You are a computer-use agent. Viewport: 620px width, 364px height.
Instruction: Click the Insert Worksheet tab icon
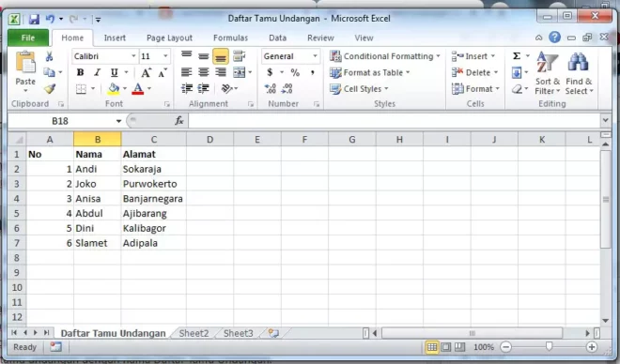[273, 333]
